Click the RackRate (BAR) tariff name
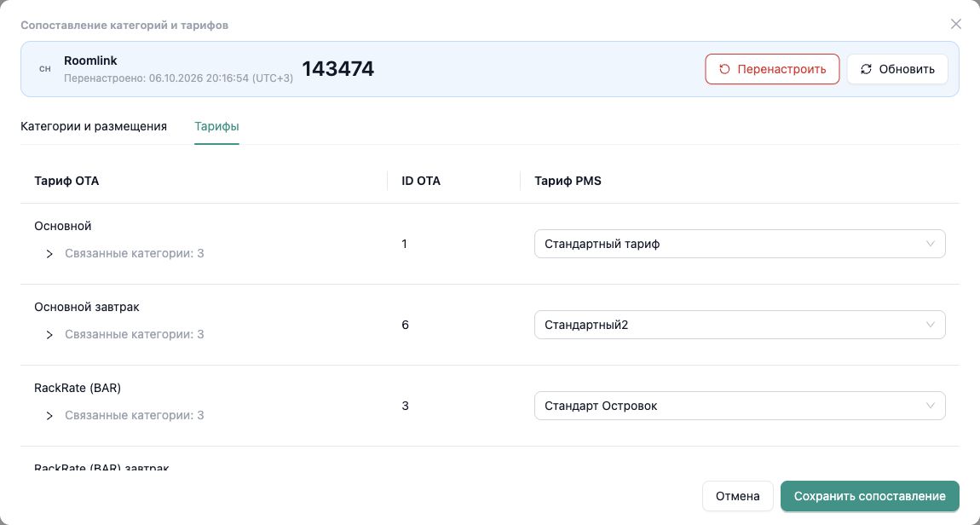The width and height of the screenshot is (980, 525). pos(78,388)
